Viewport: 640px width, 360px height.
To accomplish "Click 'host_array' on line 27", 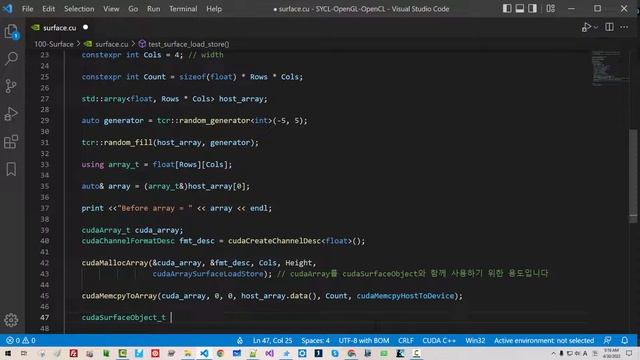I will pos(241,99).
